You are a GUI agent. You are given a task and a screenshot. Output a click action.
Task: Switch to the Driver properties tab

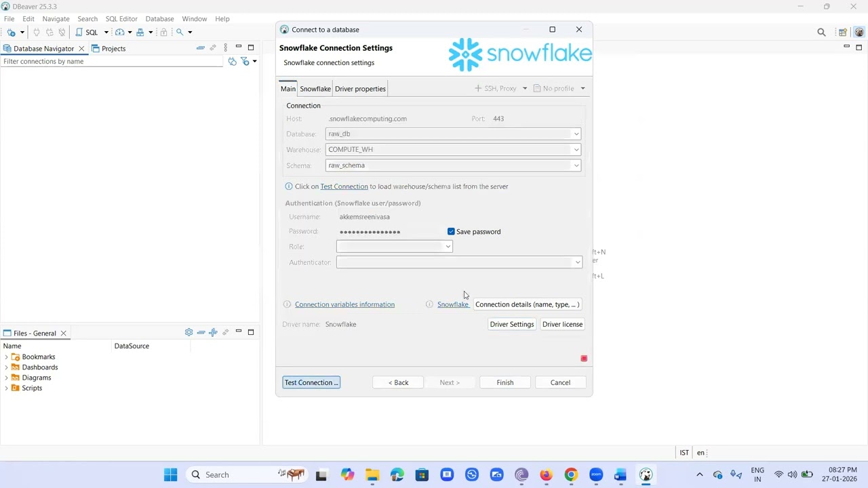(x=360, y=89)
